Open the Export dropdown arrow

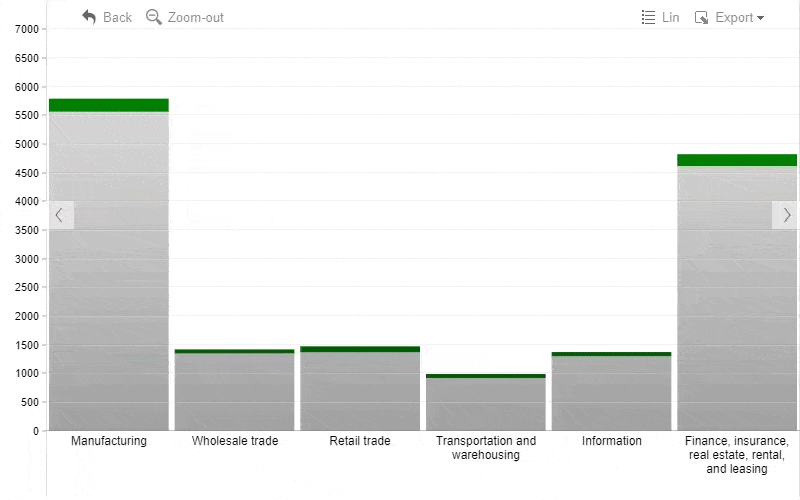(x=760, y=18)
